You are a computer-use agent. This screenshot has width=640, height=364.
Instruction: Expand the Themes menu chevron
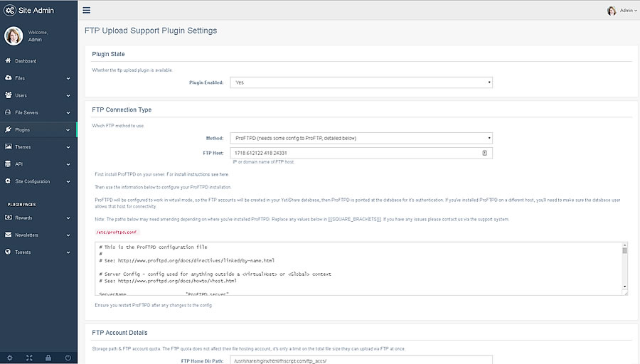pyautogui.click(x=68, y=147)
